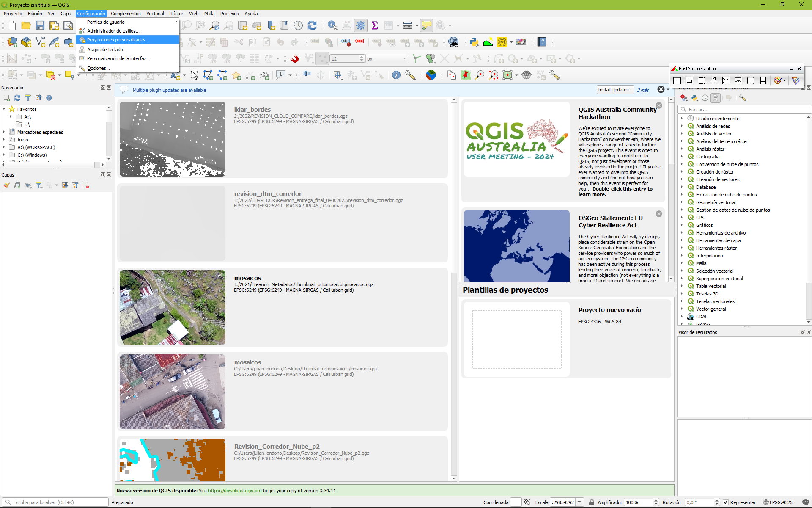The image size is (812, 508).
Task: Open Processing history clock icon
Action: 705,98
